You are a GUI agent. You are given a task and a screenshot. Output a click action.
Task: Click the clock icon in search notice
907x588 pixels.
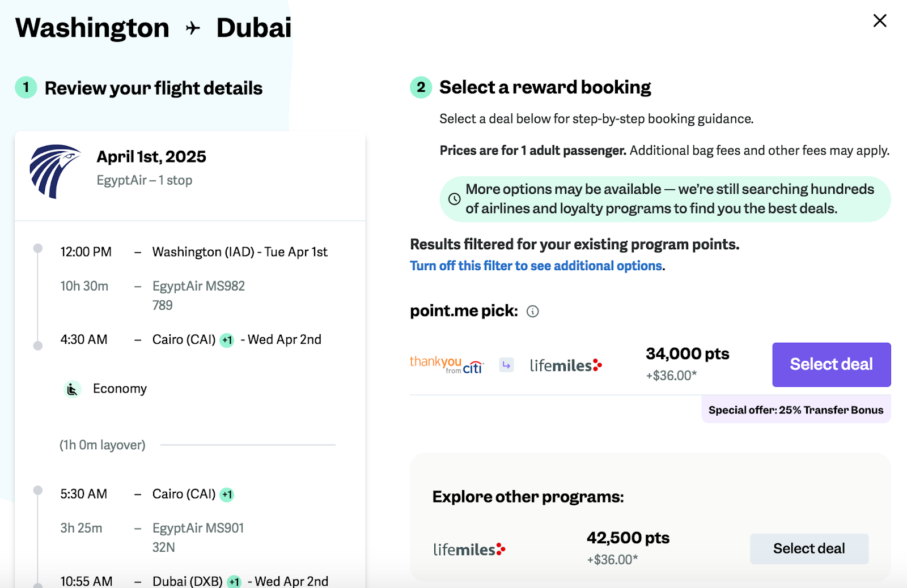(x=455, y=199)
